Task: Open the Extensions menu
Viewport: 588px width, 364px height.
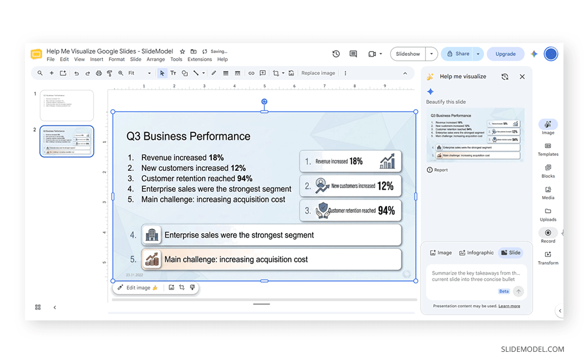Action: pyautogui.click(x=199, y=59)
